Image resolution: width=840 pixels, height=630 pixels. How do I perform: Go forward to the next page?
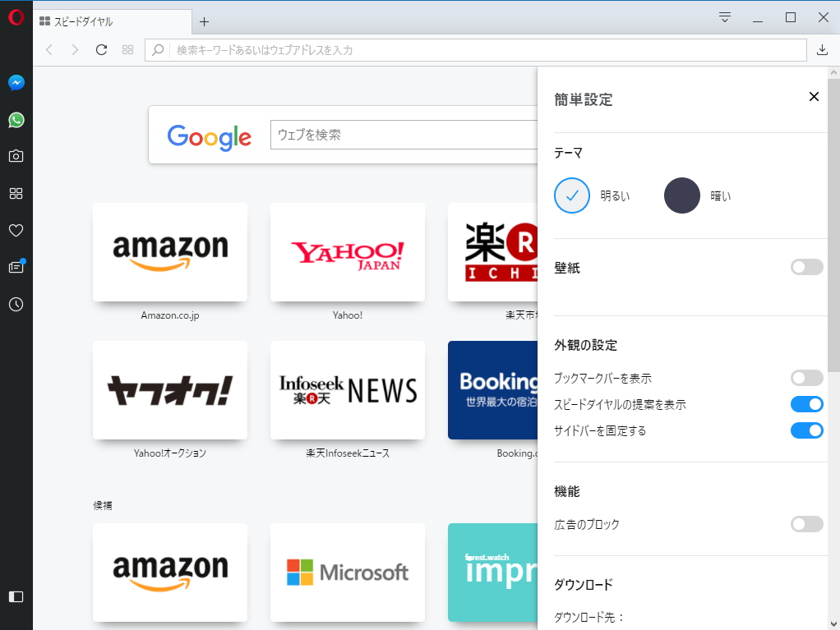point(75,50)
